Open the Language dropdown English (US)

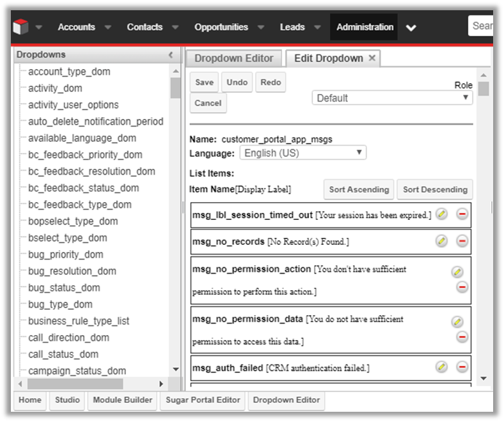pos(303,153)
